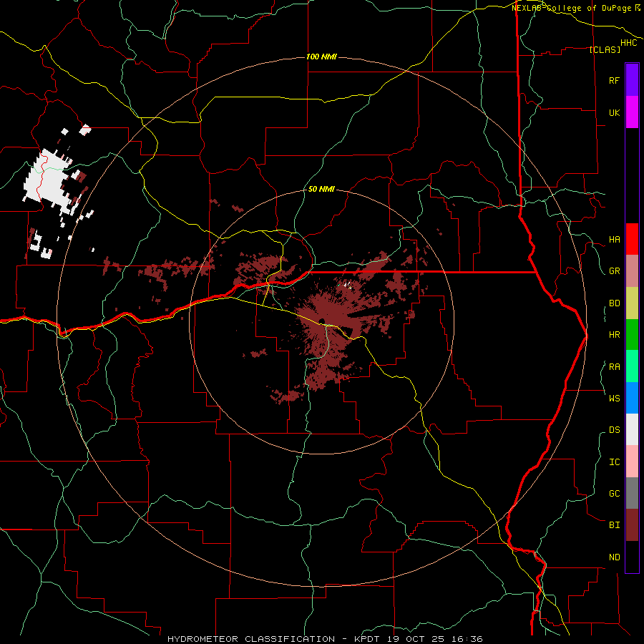Click the DS white legend swatch
The image size is (644, 644).
pos(632,429)
